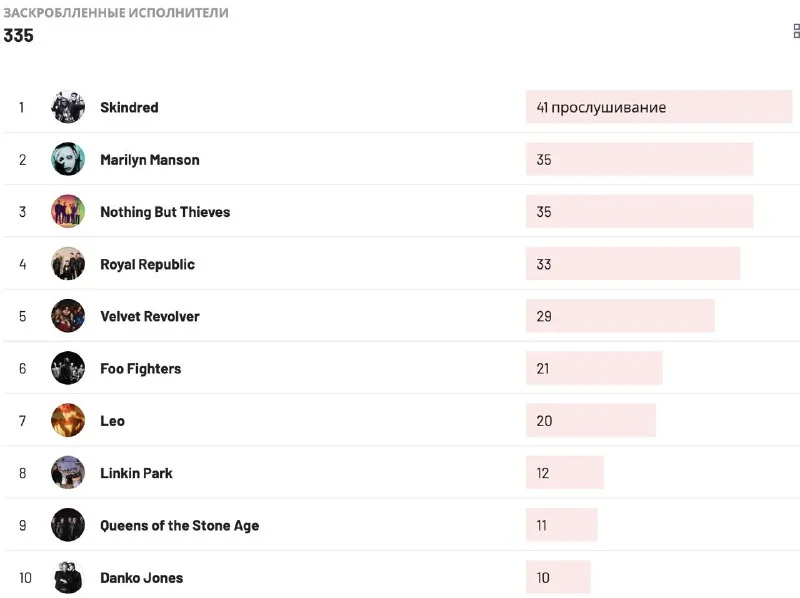Viewport: 800px width, 598px height.
Task: Click the Leo artist avatar
Action: (x=68, y=421)
